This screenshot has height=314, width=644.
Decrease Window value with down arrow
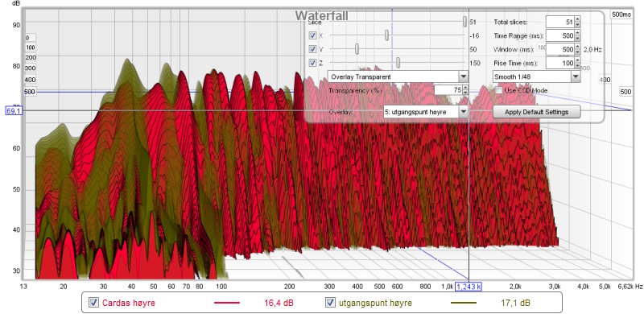tap(577, 52)
